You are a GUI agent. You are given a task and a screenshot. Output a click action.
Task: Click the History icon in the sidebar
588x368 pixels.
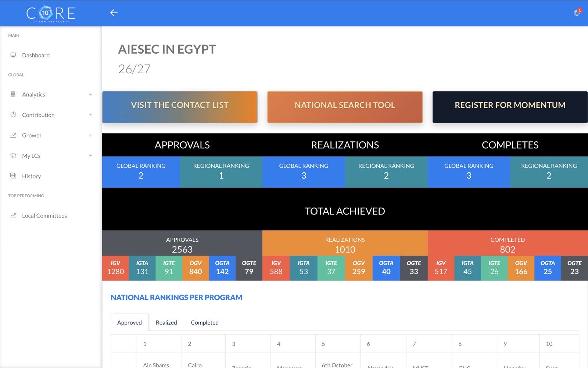tap(13, 176)
